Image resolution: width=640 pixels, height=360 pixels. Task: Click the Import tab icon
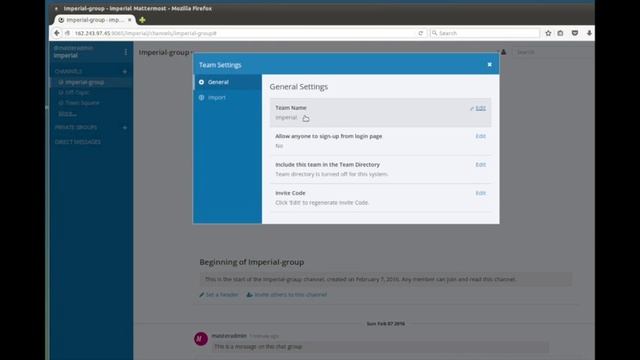click(x=201, y=98)
